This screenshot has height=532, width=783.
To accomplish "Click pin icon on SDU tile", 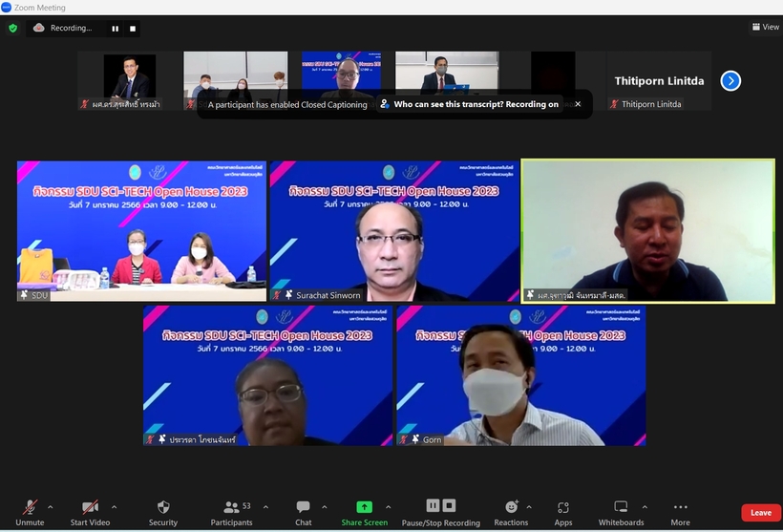I will pos(24,295).
